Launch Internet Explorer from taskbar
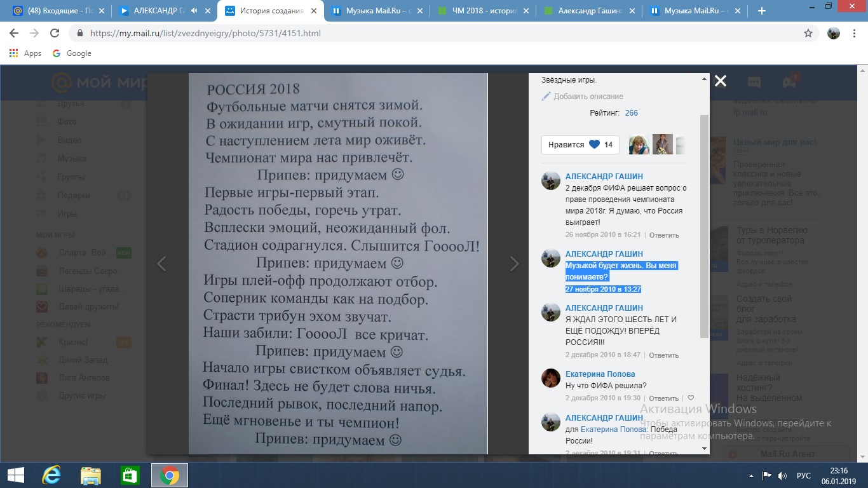Screen dimensions: 868x488 point(51,475)
